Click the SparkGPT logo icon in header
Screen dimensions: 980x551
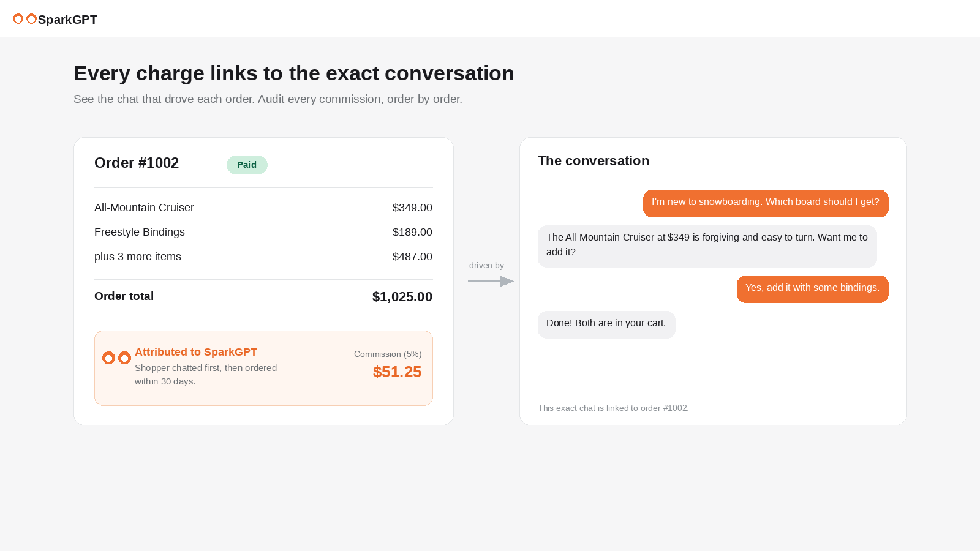coord(24,19)
